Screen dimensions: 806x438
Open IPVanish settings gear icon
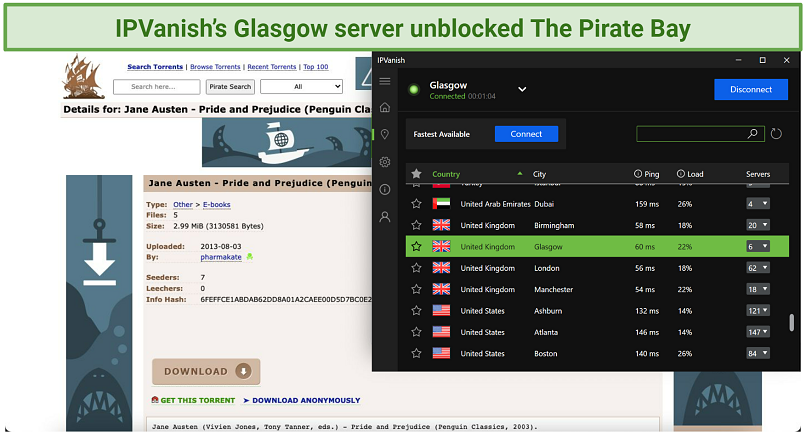[x=384, y=162]
